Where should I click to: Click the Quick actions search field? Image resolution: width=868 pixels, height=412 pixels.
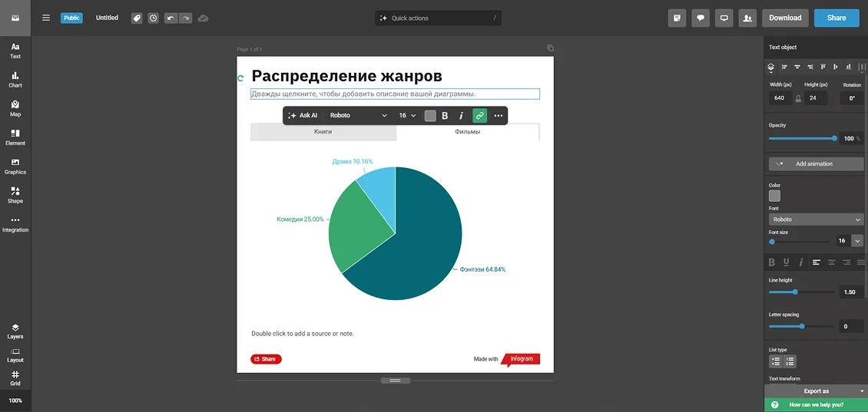coord(438,18)
